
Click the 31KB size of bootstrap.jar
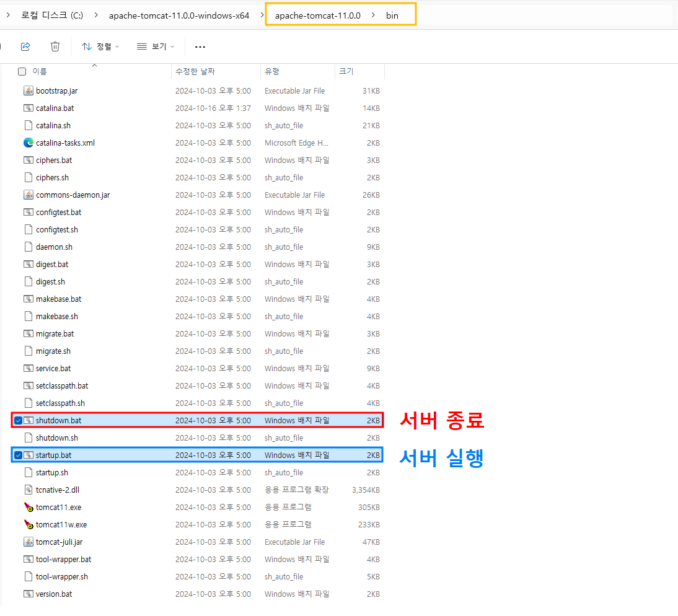(371, 90)
